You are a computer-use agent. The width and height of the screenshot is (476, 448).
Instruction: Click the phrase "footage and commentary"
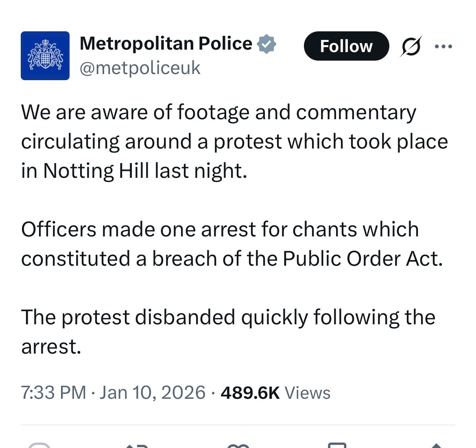click(x=297, y=112)
